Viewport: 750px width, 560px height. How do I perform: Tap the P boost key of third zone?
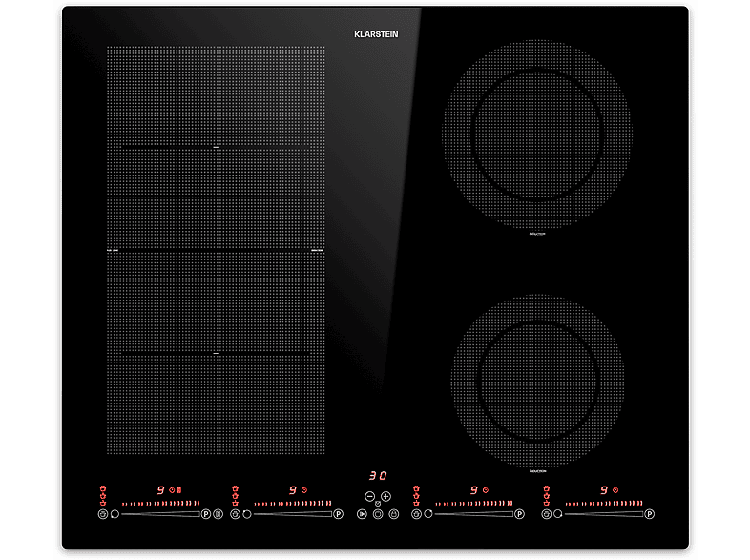coord(519,514)
